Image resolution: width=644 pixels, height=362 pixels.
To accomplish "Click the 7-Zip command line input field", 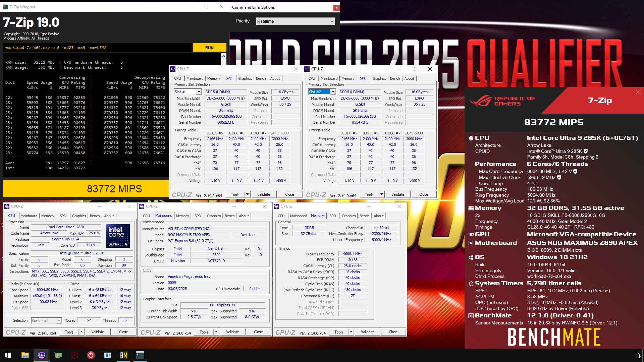I will [97, 48].
